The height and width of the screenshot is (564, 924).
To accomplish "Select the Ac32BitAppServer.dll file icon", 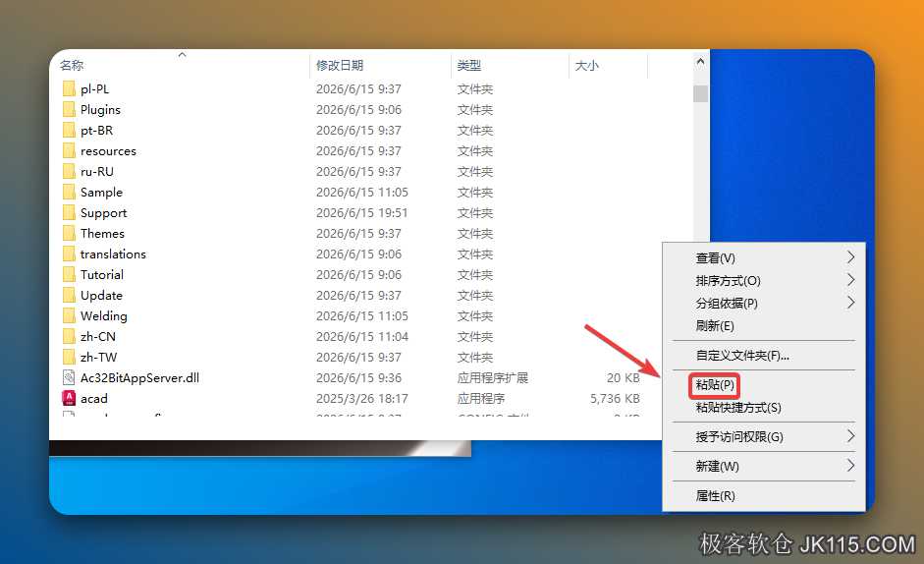I will [69, 377].
